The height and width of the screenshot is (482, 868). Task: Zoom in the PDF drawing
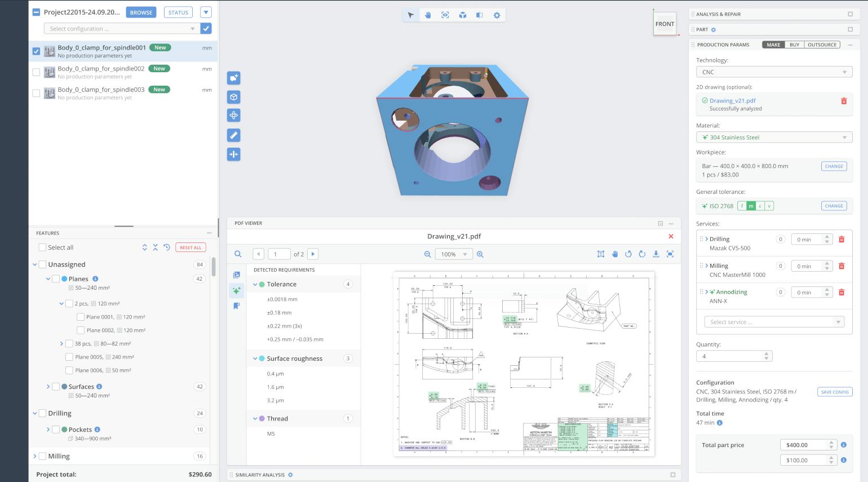[x=480, y=254]
